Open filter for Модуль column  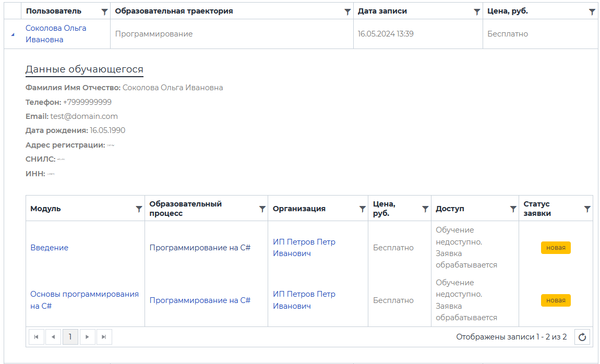tap(139, 209)
